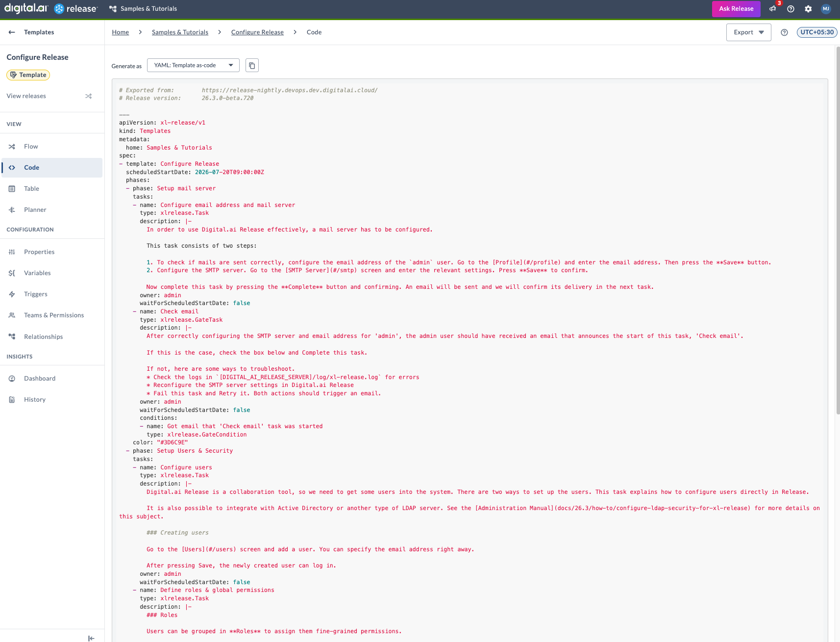Screen dimensions: 840x642
Task: Click the Flow view icon
Action: pyautogui.click(x=12, y=147)
